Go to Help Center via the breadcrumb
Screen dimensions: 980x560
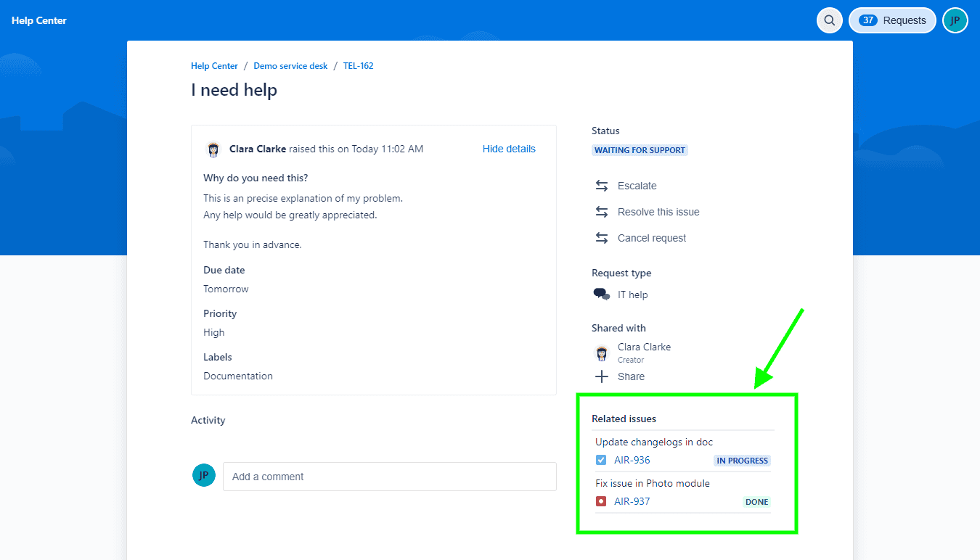[214, 65]
